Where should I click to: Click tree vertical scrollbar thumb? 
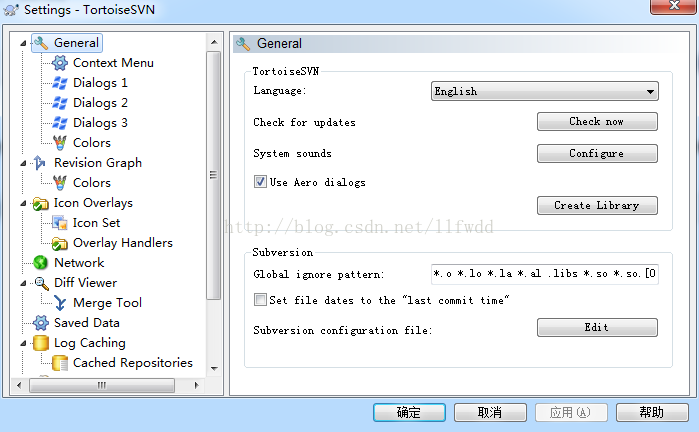214,175
